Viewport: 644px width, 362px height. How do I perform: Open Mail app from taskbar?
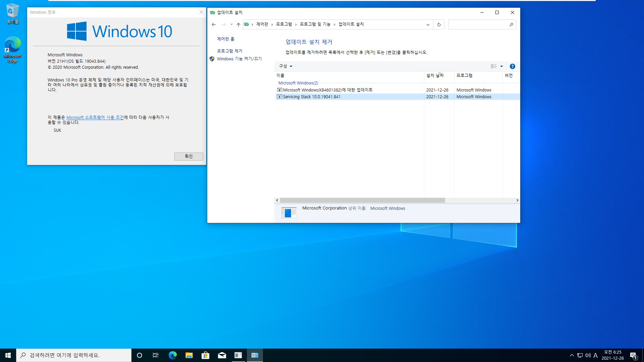[x=222, y=355]
